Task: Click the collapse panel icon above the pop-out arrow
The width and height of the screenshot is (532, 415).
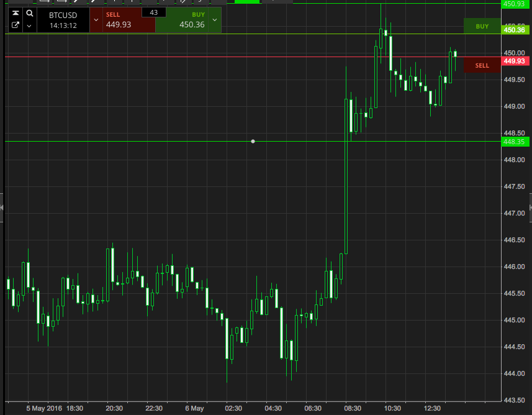Action: (16, 13)
